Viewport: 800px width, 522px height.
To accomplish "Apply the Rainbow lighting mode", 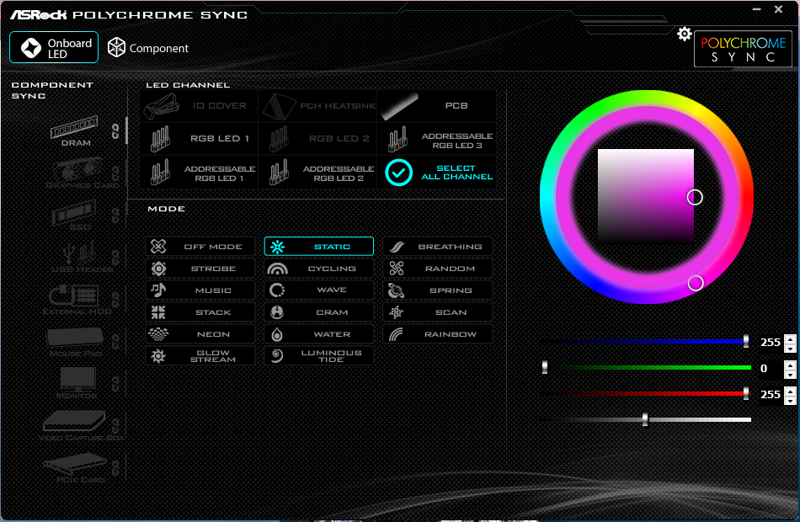I will tap(437, 334).
